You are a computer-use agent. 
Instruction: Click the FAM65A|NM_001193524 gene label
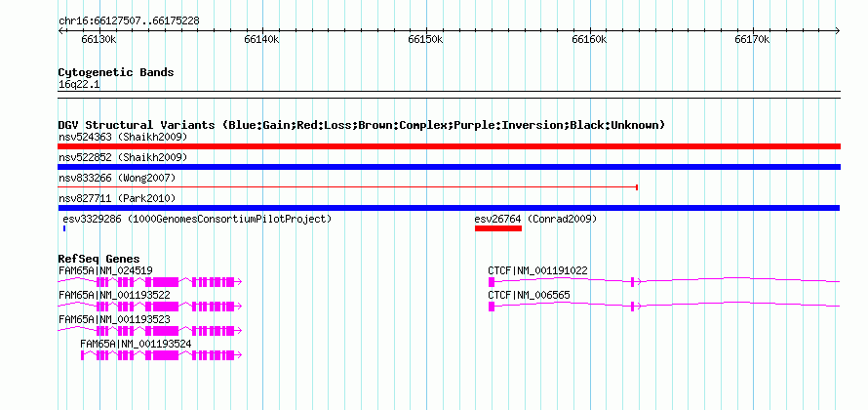(137, 344)
